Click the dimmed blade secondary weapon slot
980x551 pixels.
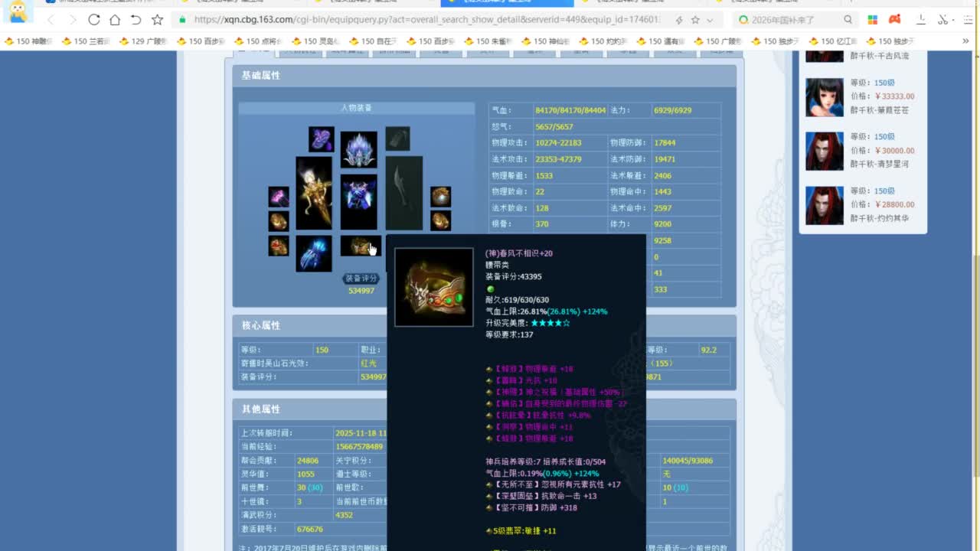point(404,193)
